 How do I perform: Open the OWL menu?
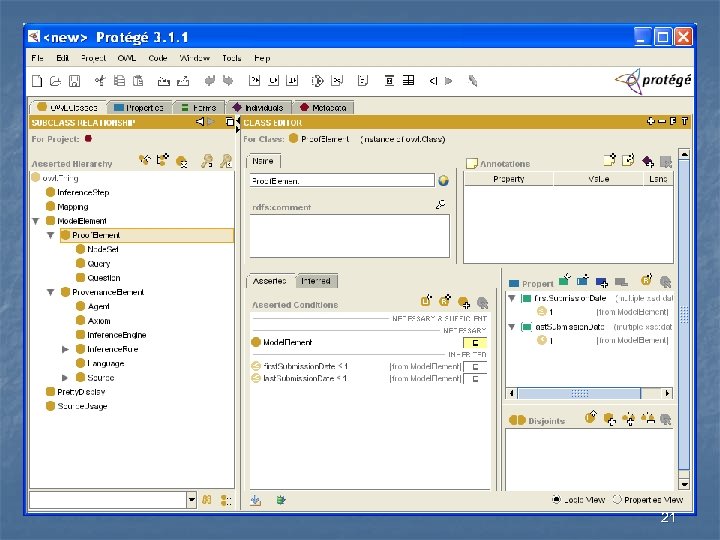pyautogui.click(x=126, y=58)
